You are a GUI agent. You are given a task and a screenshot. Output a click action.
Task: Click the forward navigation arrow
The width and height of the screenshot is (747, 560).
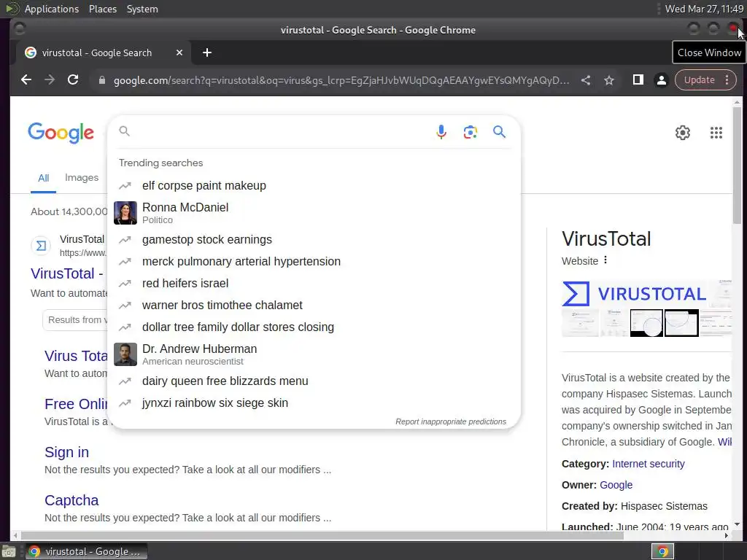[50, 80]
